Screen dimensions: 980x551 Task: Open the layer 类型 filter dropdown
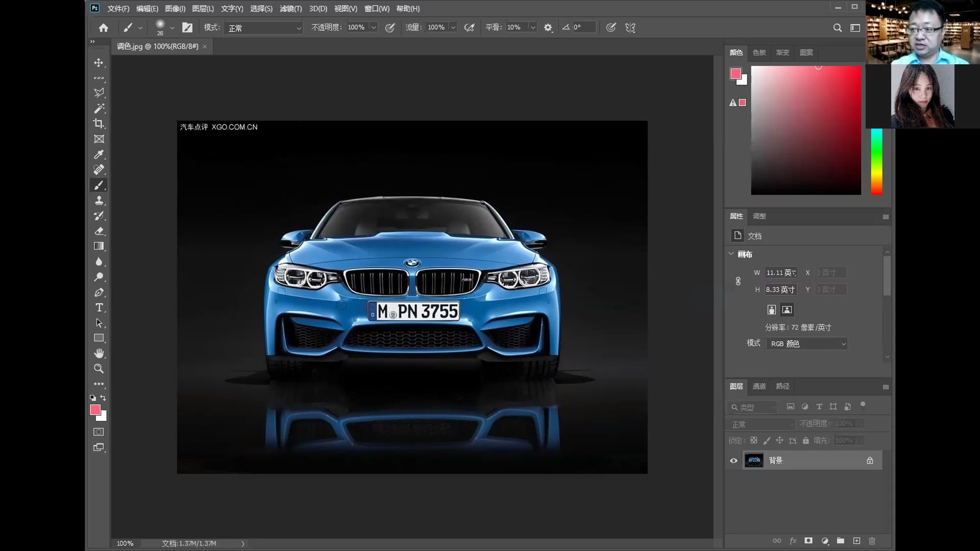(752, 407)
